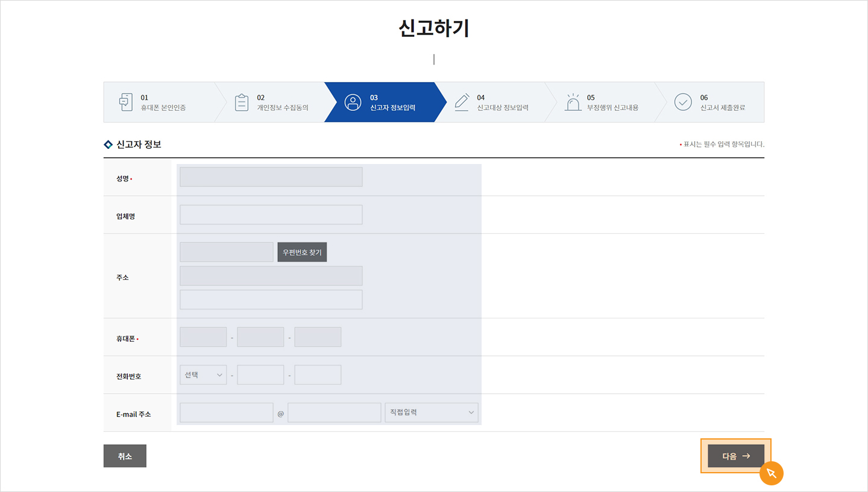868x492 pixels.
Task: Go to the 04 신고대상 정보입력 step
Action: click(x=494, y=102)
